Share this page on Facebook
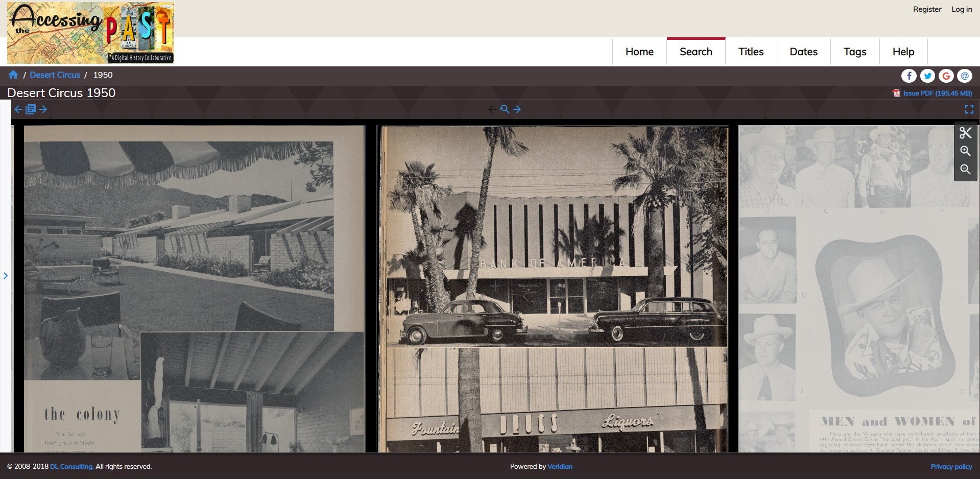This screenshot has width=980, height=479. pos(909,76)
